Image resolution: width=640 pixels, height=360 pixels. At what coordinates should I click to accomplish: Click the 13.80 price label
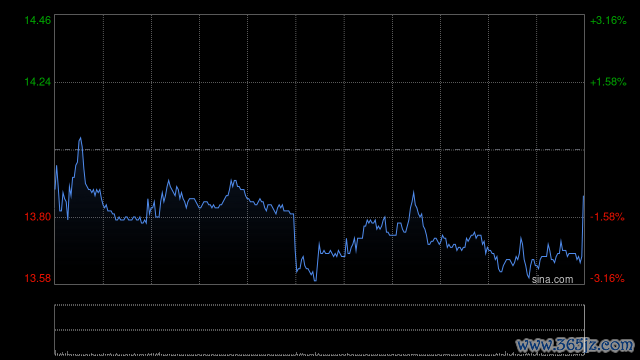pyautogui.click(x=38, y=217)
